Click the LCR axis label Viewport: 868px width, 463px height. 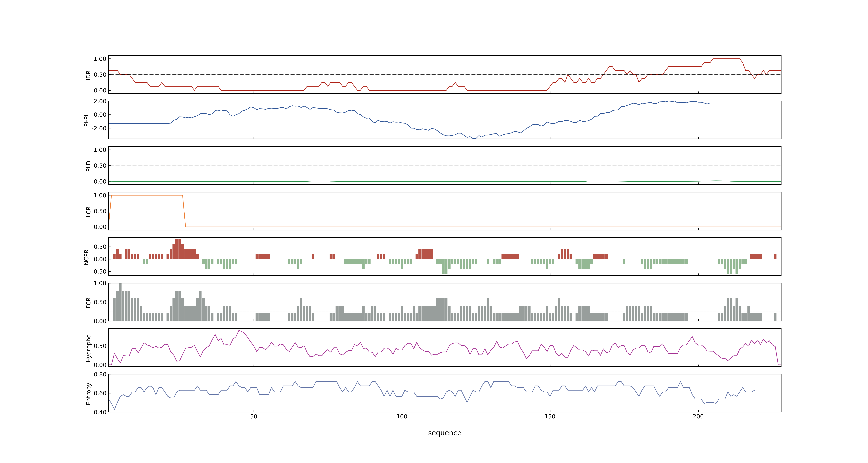coord(88,212)
